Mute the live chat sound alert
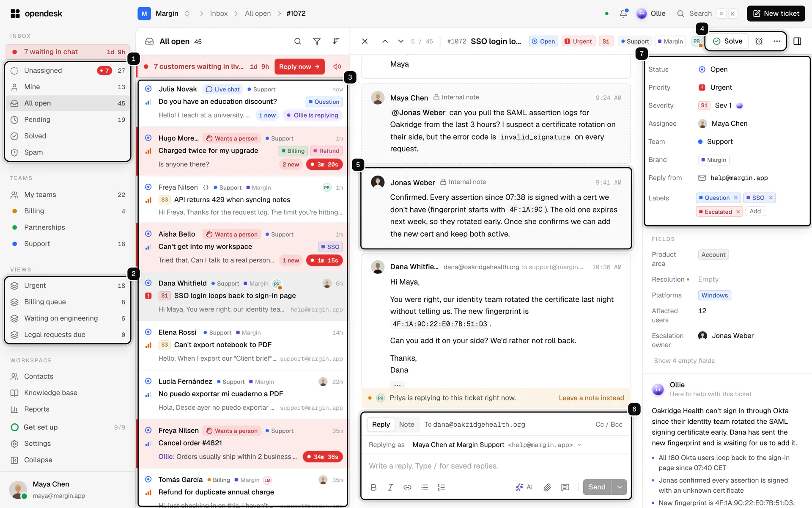This screenshot has width=812, height=508. pyautogui.click(x=337, y=66)
